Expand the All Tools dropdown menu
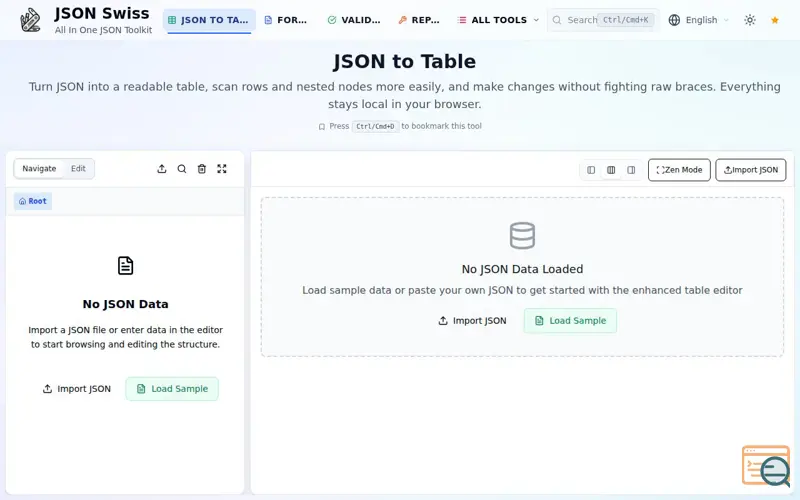This screenshot has height=500, width=800. coord(498,20)
